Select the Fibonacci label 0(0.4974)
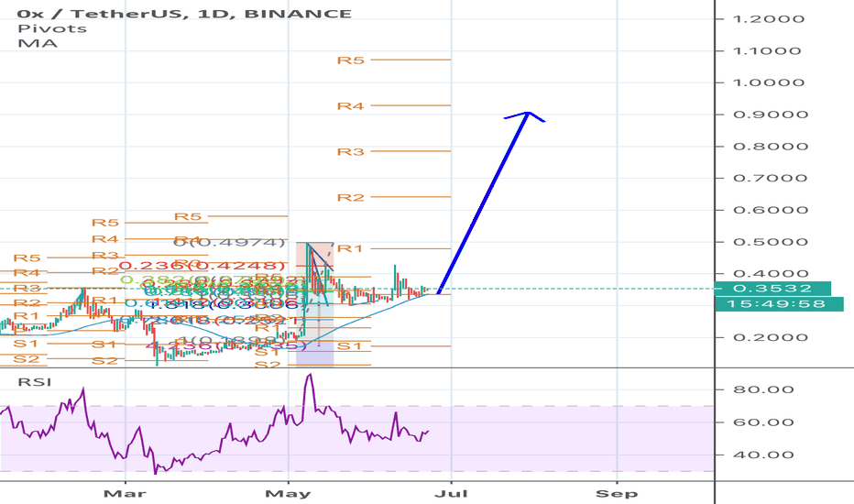 229,242
